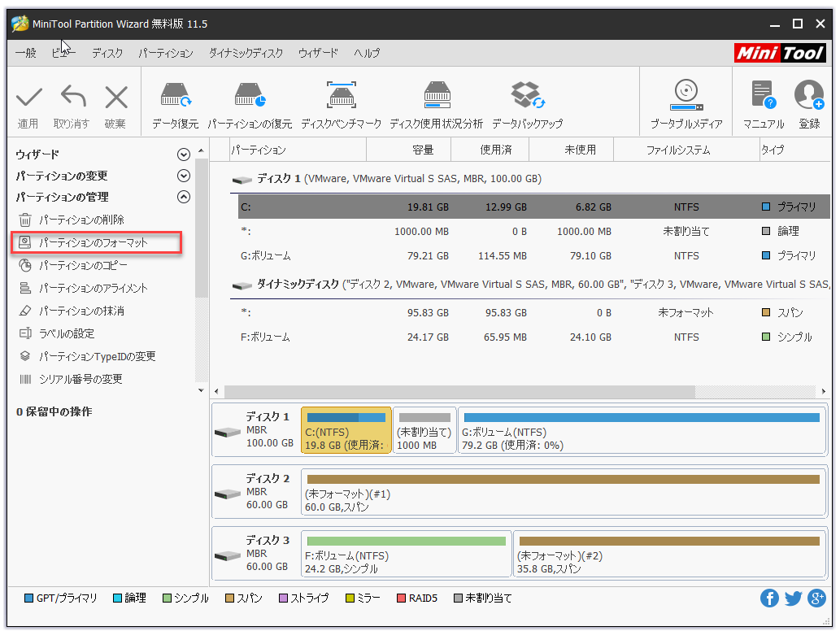Click the horizontal scrollbar of partition list
840x631 pixels.
[x=459, y=392]
